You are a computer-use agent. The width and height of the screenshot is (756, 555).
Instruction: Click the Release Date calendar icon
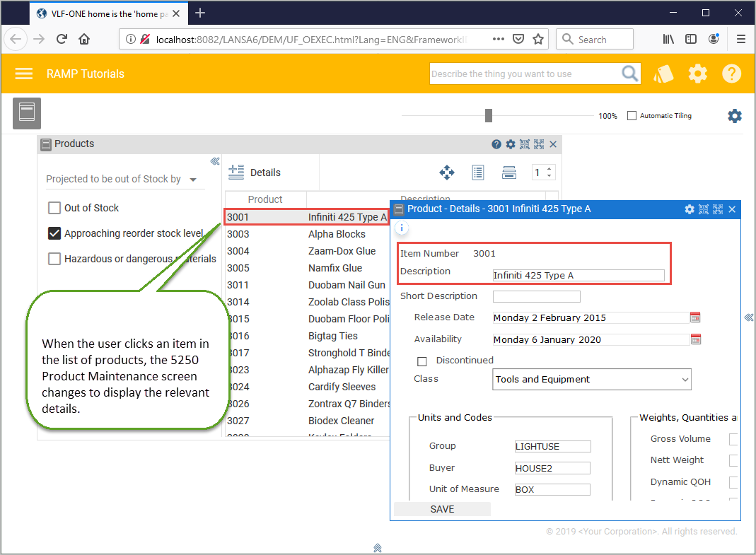click(x=694, y=317)
